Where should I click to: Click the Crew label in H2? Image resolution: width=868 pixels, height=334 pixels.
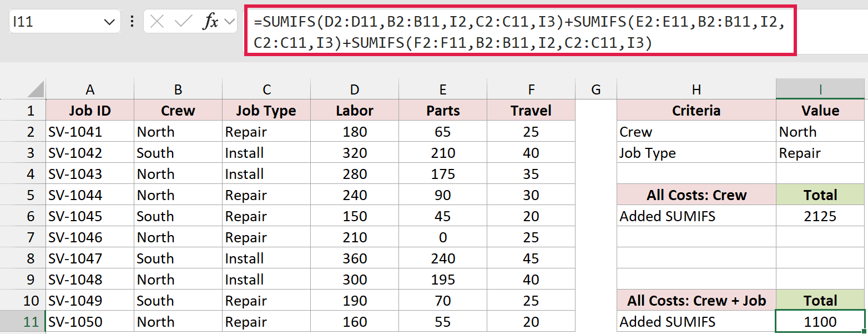pos(697,132)
